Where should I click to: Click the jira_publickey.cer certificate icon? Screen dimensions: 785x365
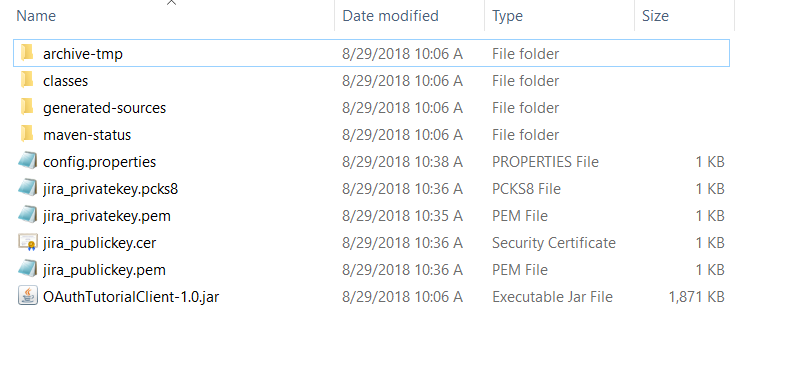[x=28, y=242]
